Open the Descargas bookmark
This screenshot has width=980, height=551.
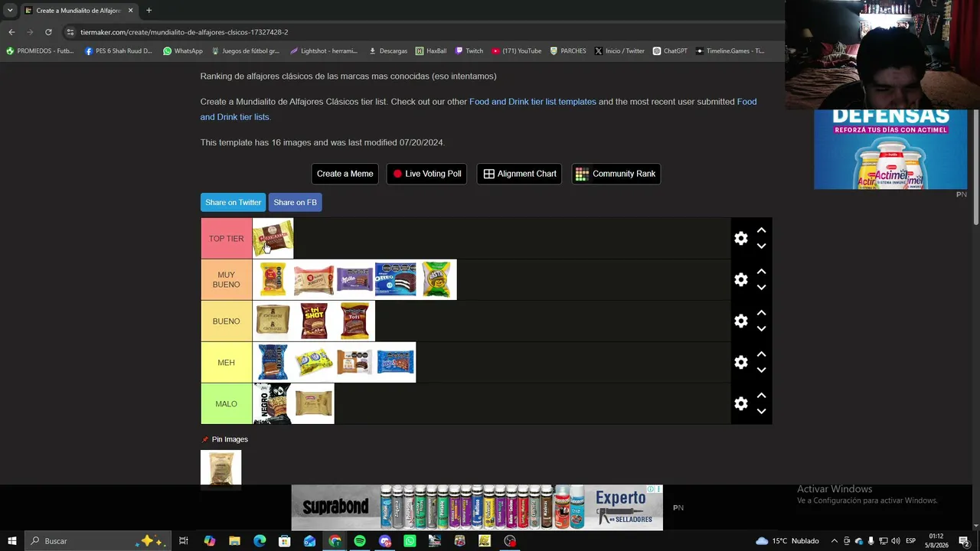point(388,51)
